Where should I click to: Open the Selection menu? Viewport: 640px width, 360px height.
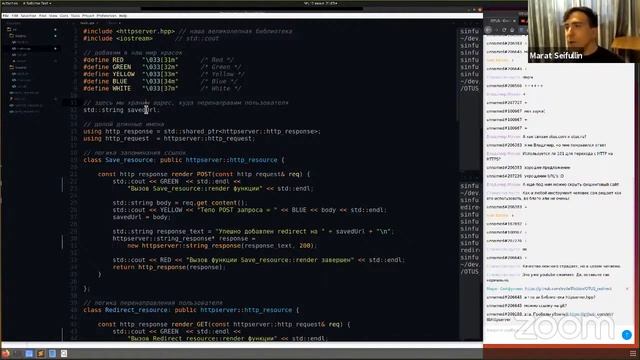click(x=28, y=16)
